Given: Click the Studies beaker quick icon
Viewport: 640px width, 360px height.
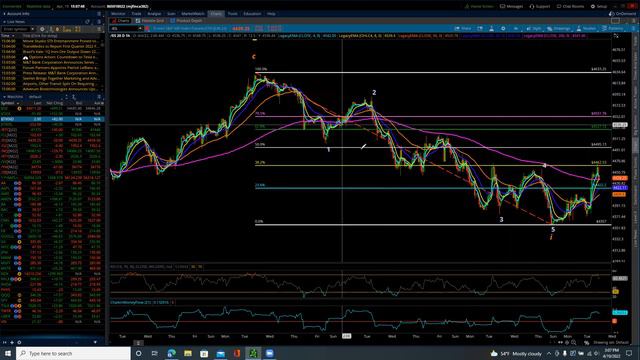Looking at the screenshot, I should click(491, 29).
